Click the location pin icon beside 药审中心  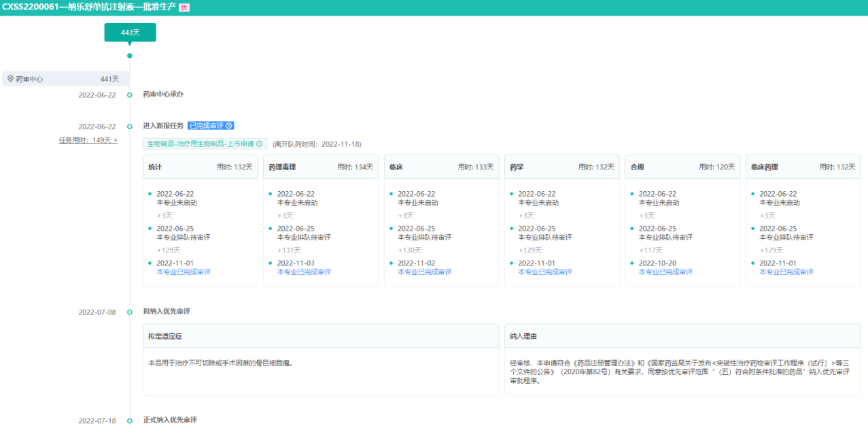click(10, 79)
